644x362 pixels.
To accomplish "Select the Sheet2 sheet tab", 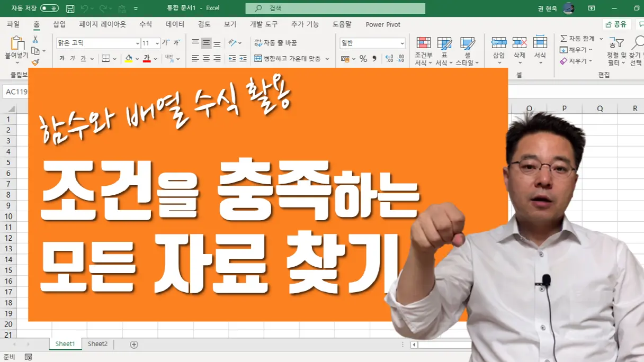I will pos(97,343).
